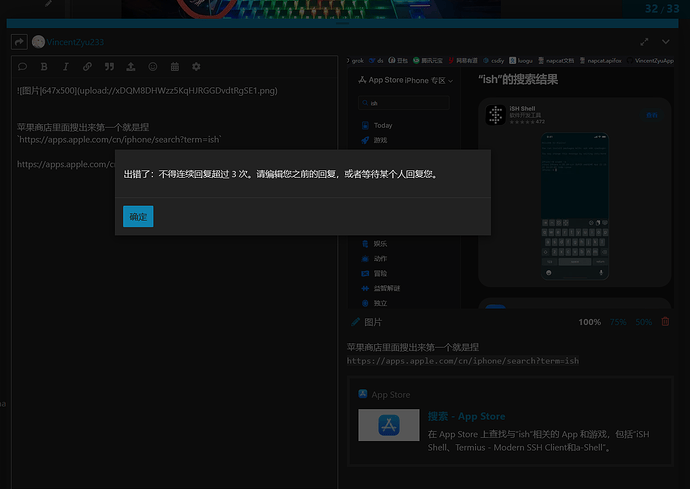Click the preview code text apps.apple.com search URL
Screen dimensions: 690x489
coord(463,361)
